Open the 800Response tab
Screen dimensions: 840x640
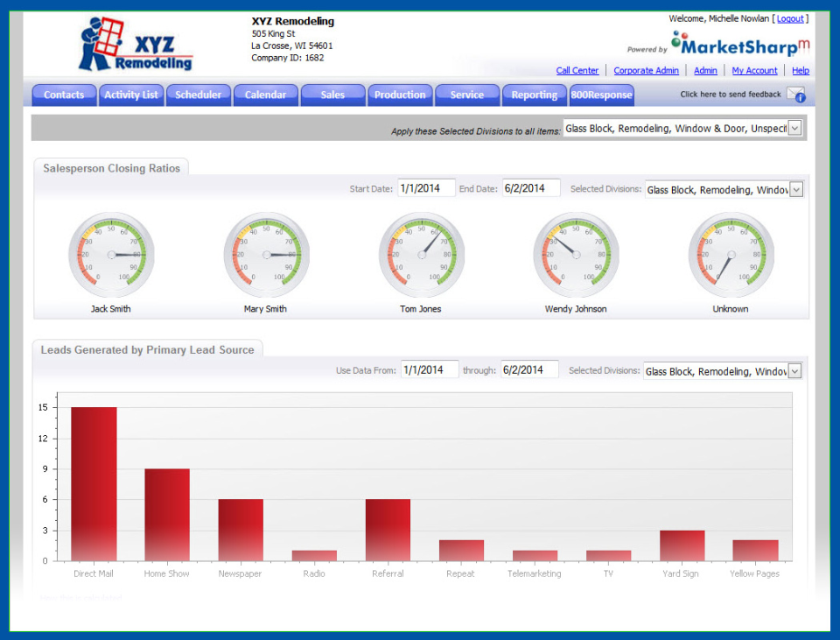601,95
